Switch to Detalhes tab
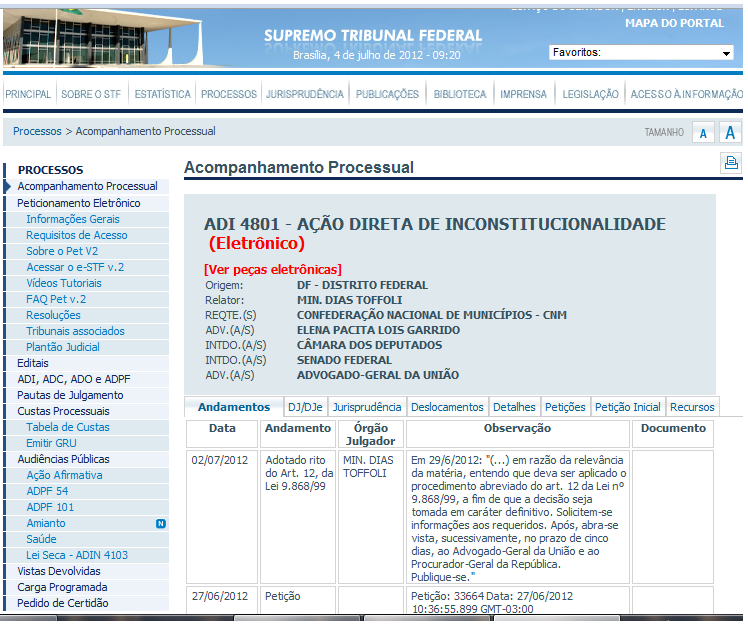 coord(514,407)
